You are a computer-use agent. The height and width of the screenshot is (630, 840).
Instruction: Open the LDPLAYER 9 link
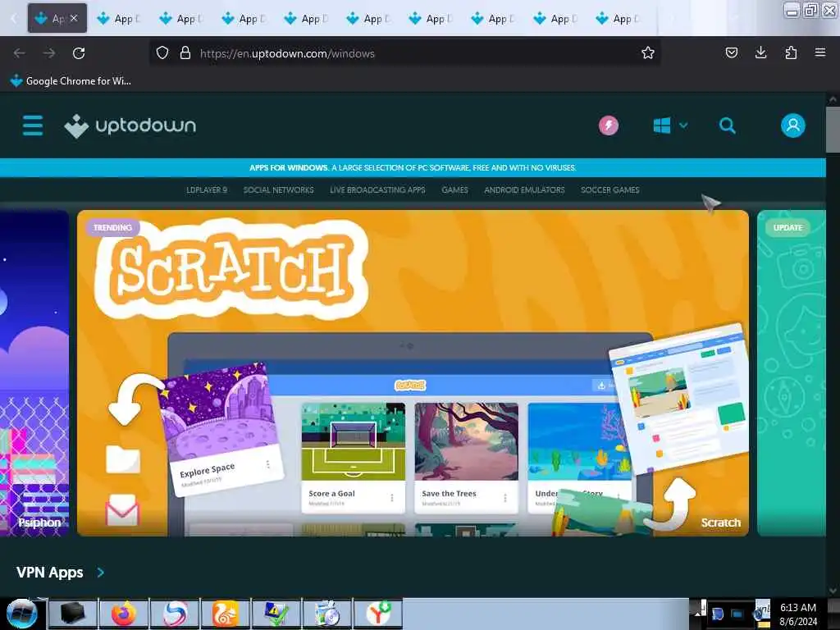click(207, 190)
